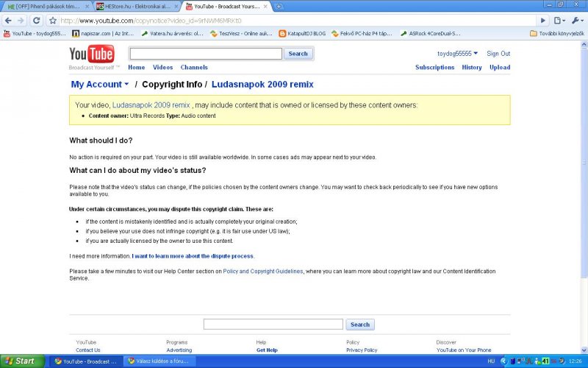Click the 'What can I do about my video's status?' heading
This screenshot has height=368, width=588.
pyautogui.click(x=137, y=171)
